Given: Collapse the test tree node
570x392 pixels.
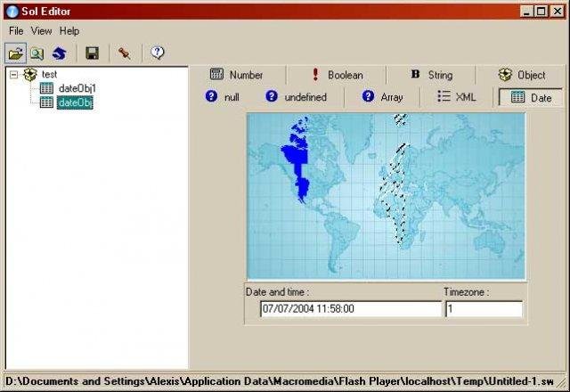Looking at the screenshot, I should [14, 75].
